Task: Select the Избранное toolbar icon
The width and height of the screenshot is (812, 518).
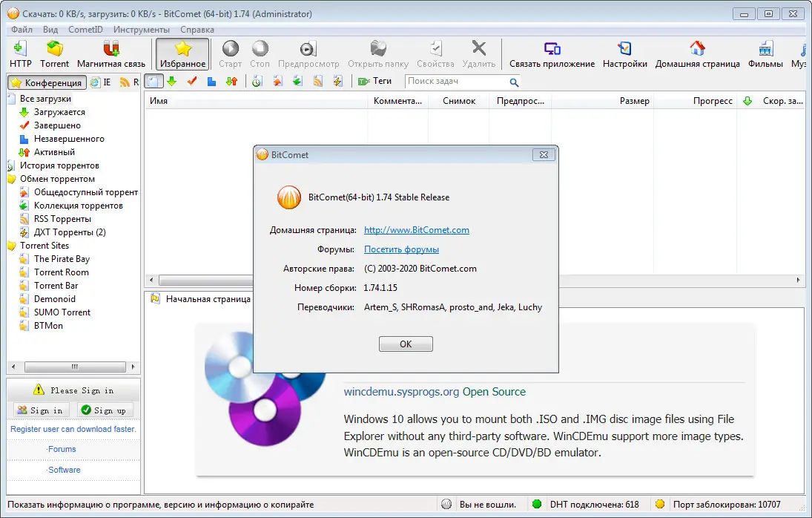Action: tap(182, 52)
